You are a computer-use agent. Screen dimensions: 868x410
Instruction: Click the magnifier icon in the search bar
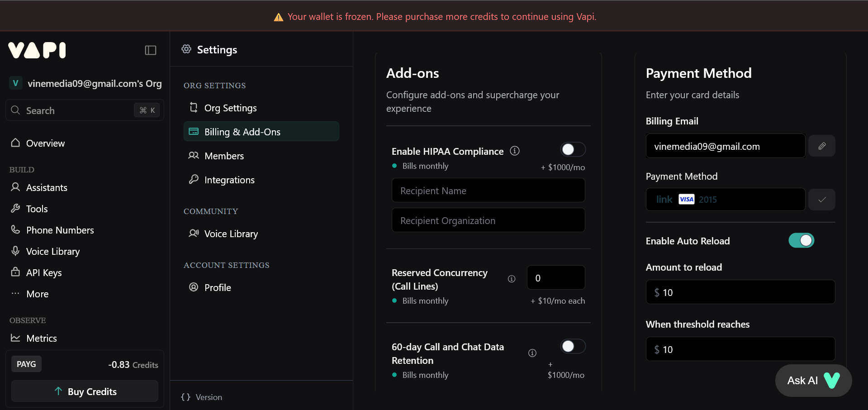15,110
